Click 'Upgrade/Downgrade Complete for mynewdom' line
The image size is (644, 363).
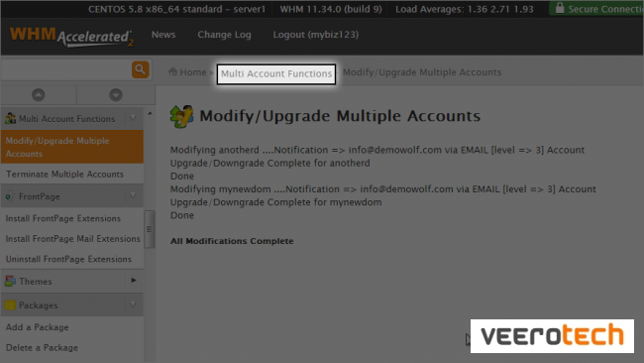coord(276,202)
